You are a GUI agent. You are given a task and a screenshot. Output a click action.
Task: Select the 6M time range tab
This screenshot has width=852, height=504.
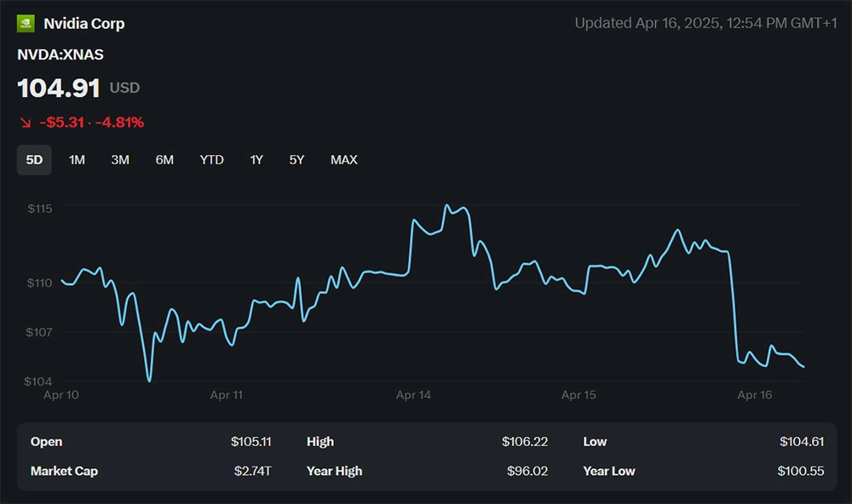pyautogui.click(x=164, y=160)
